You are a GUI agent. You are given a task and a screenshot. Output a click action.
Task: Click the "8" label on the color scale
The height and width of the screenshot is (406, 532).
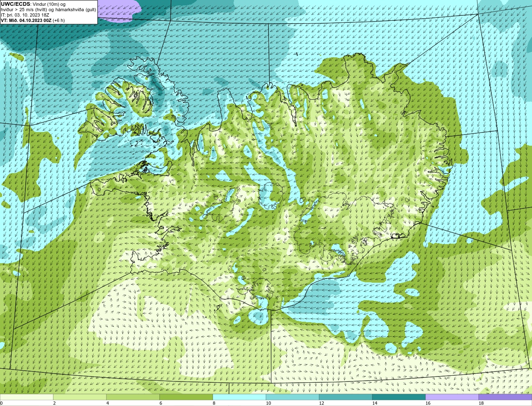[214, 403]
